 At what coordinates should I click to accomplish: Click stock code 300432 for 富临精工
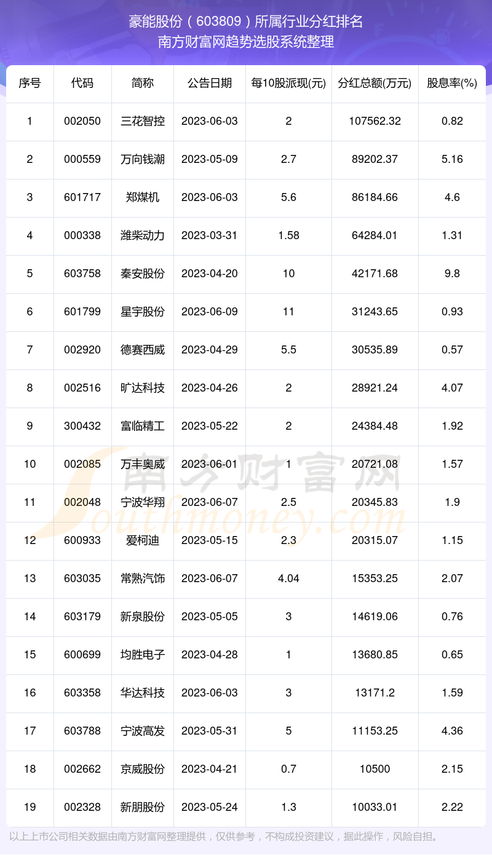82,426
